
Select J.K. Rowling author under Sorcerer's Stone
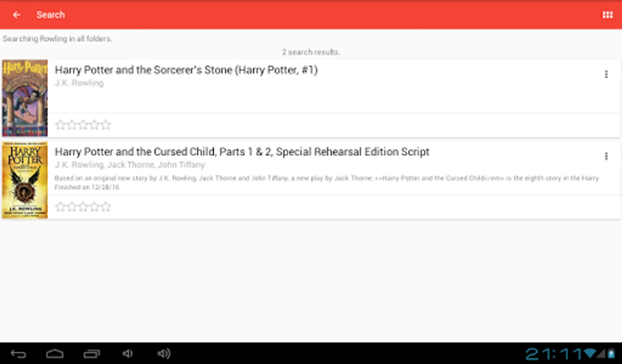coord(79,83)
